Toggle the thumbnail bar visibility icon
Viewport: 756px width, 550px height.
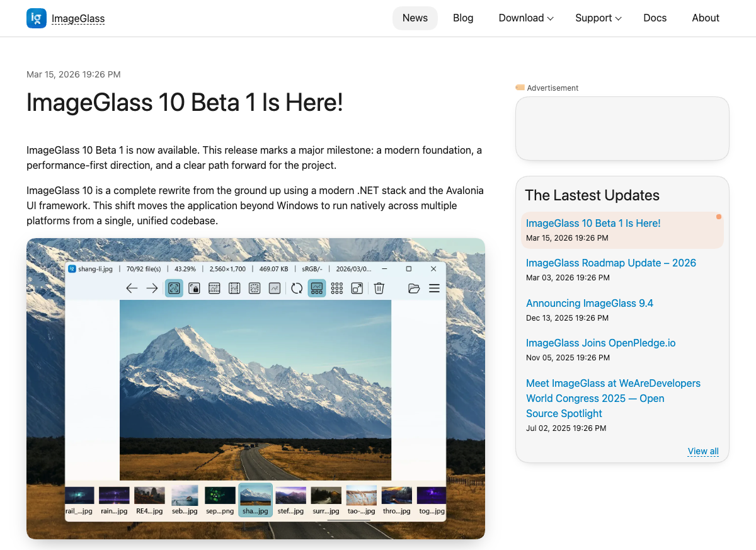point(317,288)
